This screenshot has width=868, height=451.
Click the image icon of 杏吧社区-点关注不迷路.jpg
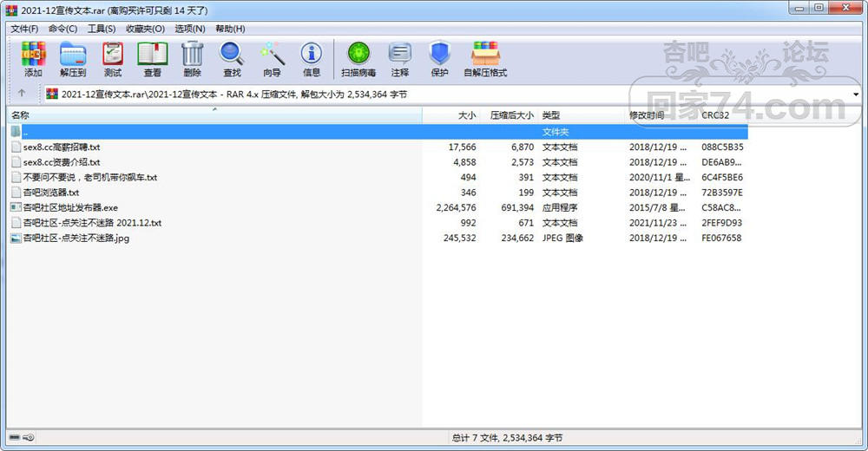click(x=16, y=238)
